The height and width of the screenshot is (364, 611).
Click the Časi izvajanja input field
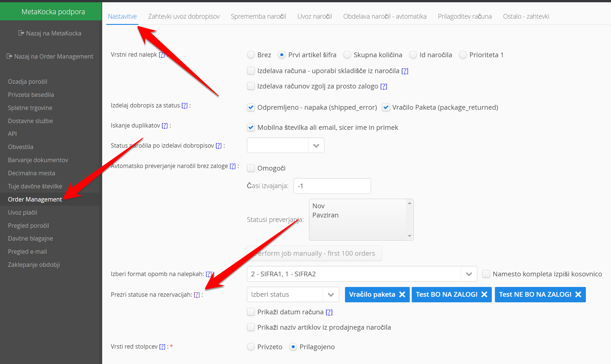332,186
